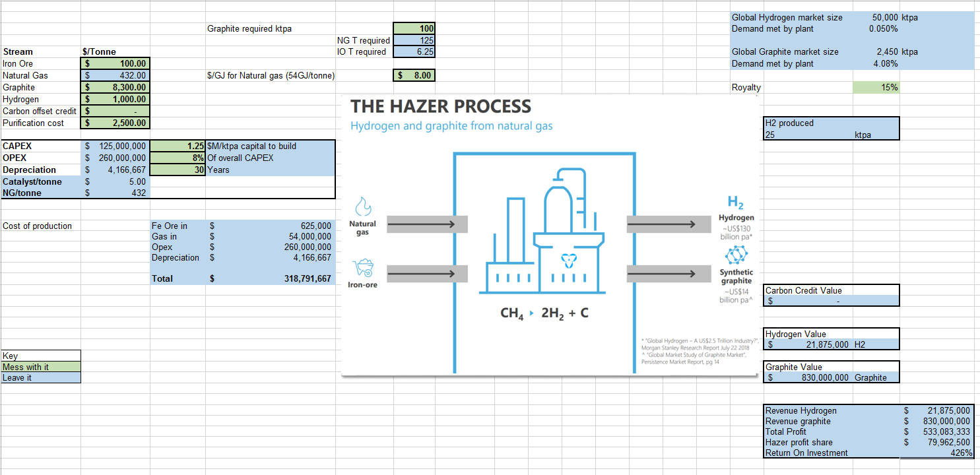980x475 pixels.
Task: Click the Hazer profit share 79,962,500
Action: click(936, 442)
